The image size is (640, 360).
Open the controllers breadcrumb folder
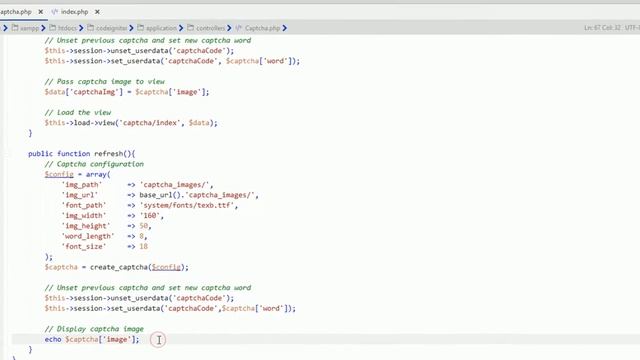(x=211, y=28)
